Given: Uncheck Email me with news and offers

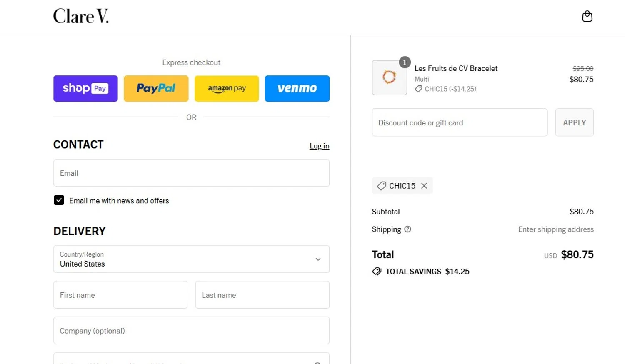Looking at the screenshot, I should coord(59,200).
